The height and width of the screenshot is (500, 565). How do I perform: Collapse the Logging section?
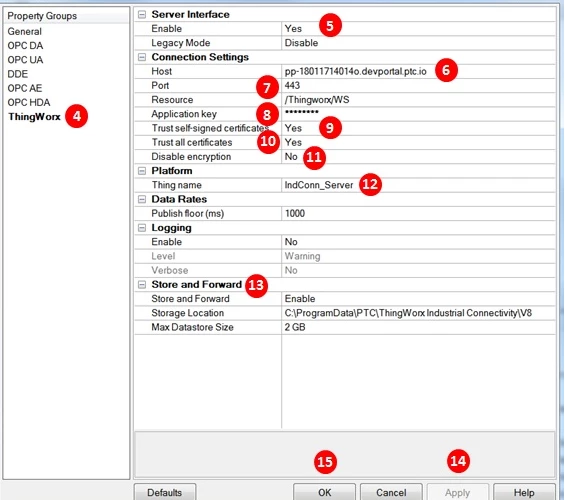pyautogui.click(x=142, y=228)
